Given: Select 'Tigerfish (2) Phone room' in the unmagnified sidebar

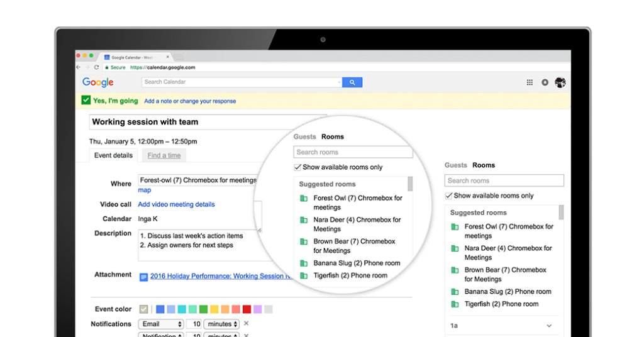Looking at the screenshot, I should tap(501, 304).
